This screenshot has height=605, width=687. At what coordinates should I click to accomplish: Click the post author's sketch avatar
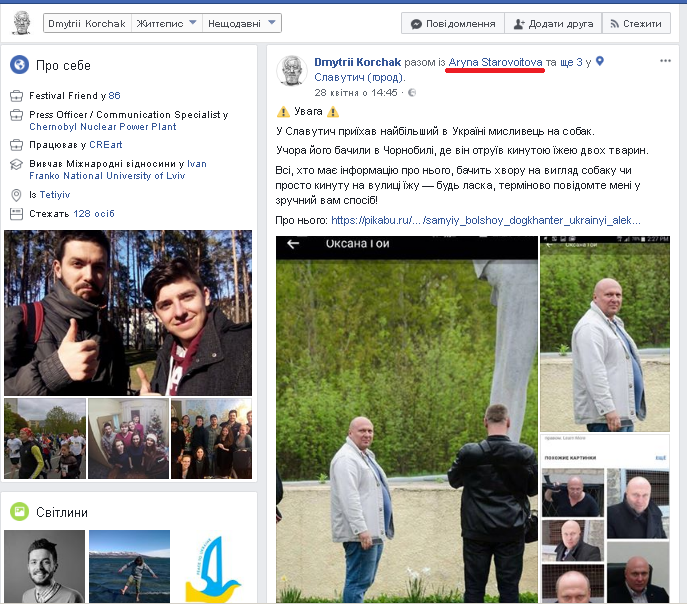pos(292,71)
